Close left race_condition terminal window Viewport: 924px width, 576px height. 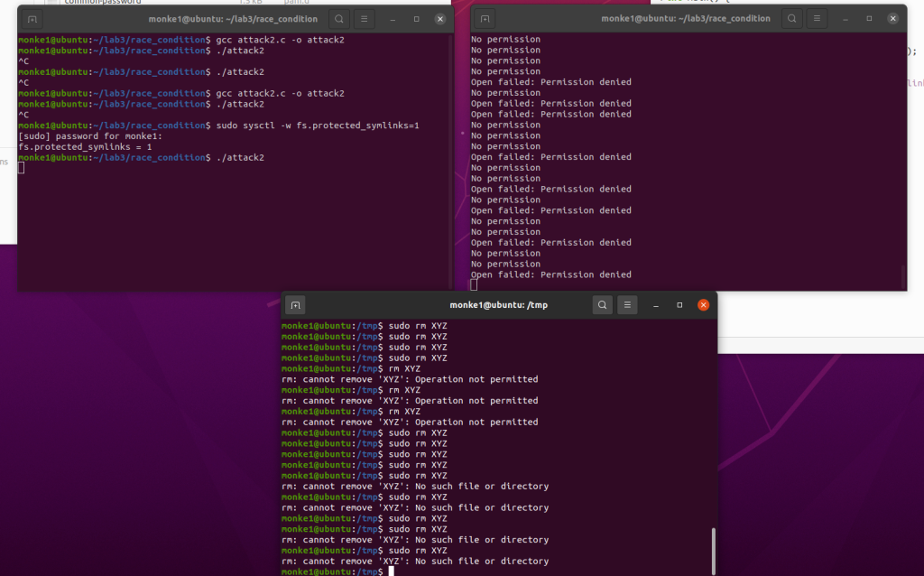point(440,19)
